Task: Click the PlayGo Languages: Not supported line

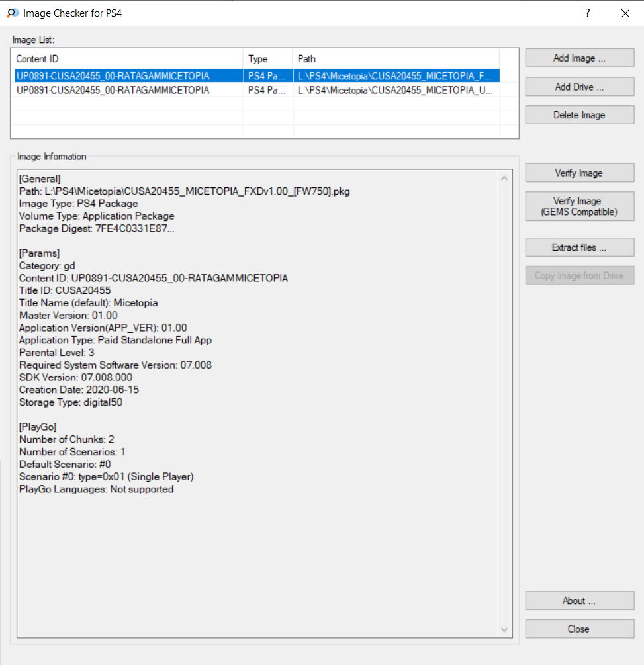Action: point(97,489)
